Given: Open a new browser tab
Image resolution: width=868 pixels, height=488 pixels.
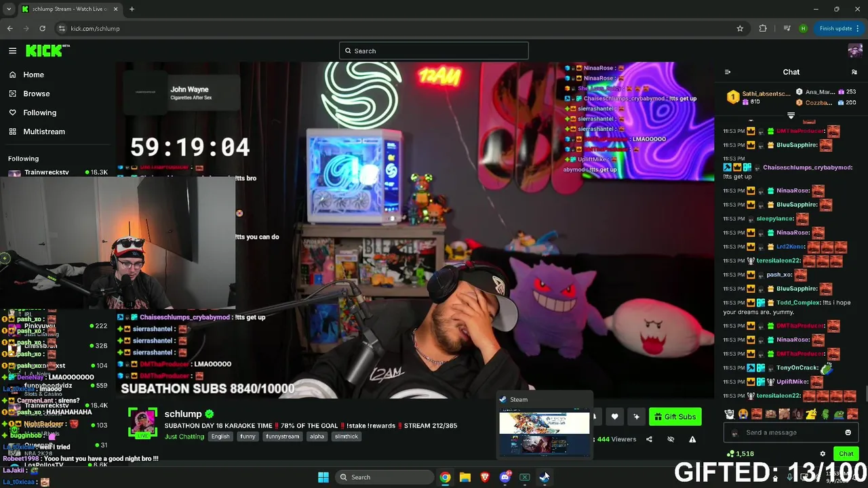Looking at the screenshot, I should click(x=132, y=9).
